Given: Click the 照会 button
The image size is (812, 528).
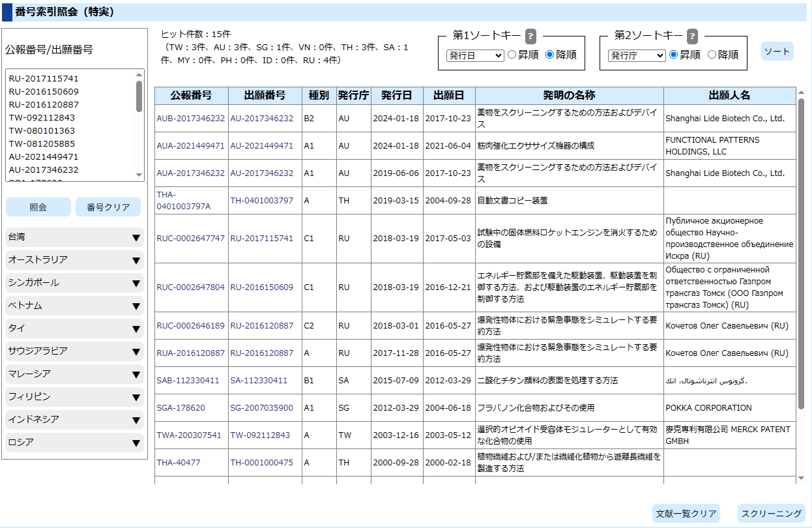Looking at the screenshot, I should click(38, 207).
